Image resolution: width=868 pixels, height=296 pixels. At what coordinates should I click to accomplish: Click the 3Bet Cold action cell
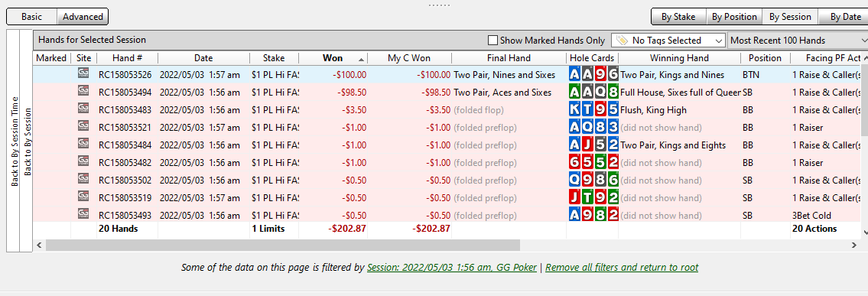812,216
